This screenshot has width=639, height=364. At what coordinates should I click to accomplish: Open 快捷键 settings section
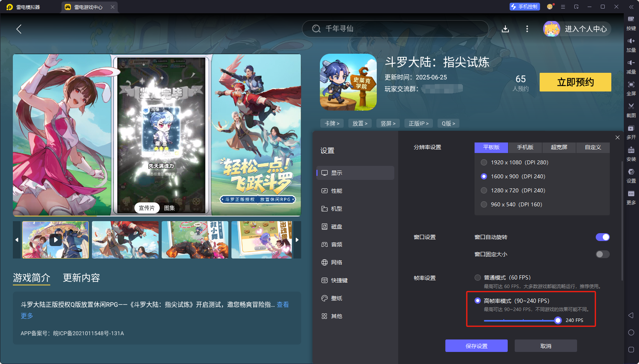[355, 280]
